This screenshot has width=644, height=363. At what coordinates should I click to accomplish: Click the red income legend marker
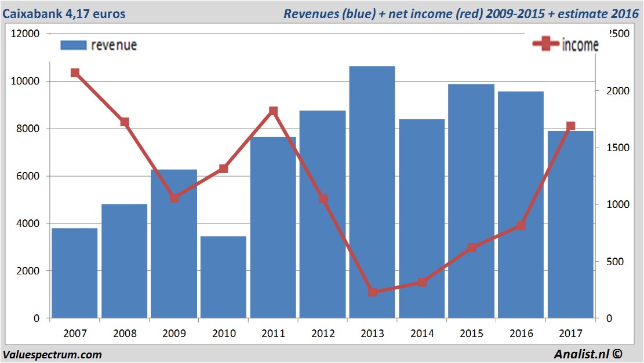point(545,43)
